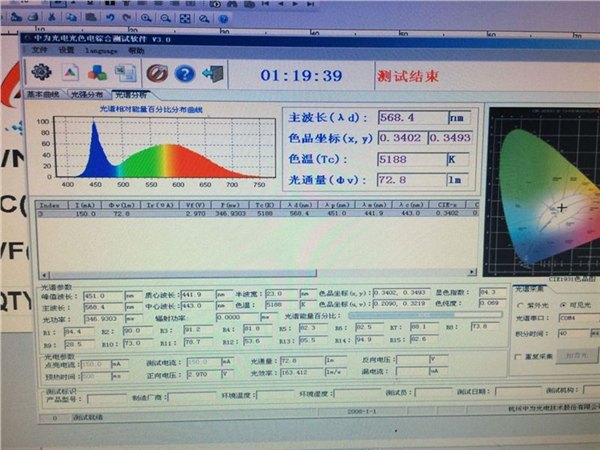Click the red prohibited-circle stop icon

pyautogui.click(x=157, y=73)
